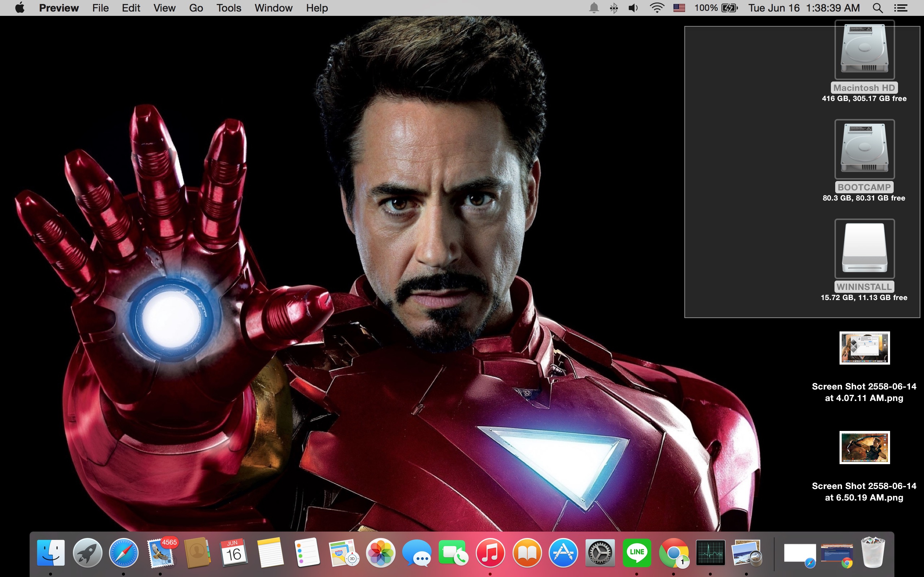Open Google Chrome from the Dock
The height and width of the screenshot is (577, 924).
coord(674,552)
